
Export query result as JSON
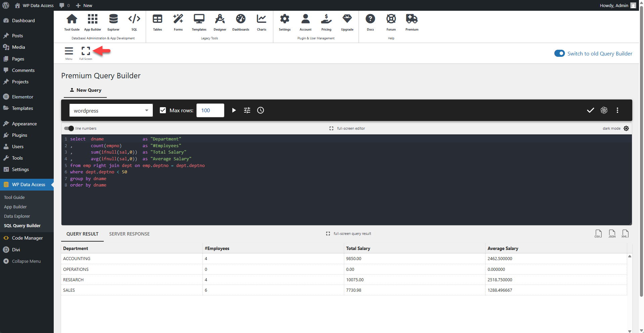(x=612, y=234)
